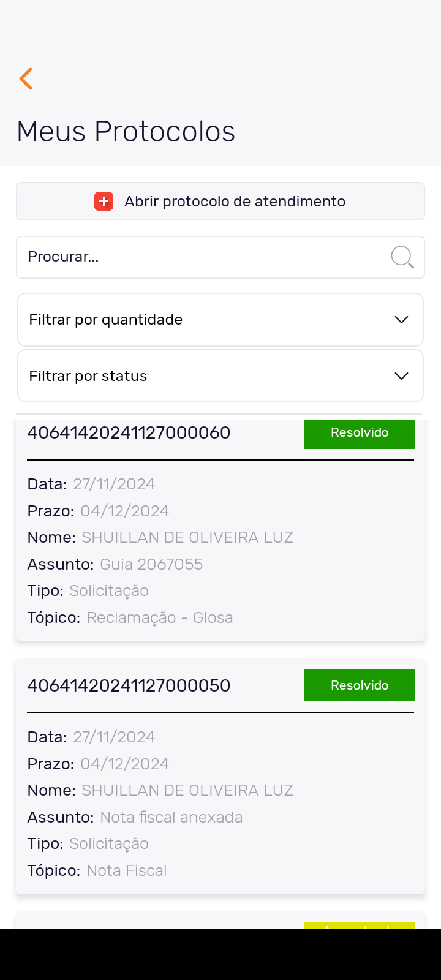Tap the Reclamação - Glosa topic text
This screenshot has width=441, height=980.
click(x=159, y=617)
